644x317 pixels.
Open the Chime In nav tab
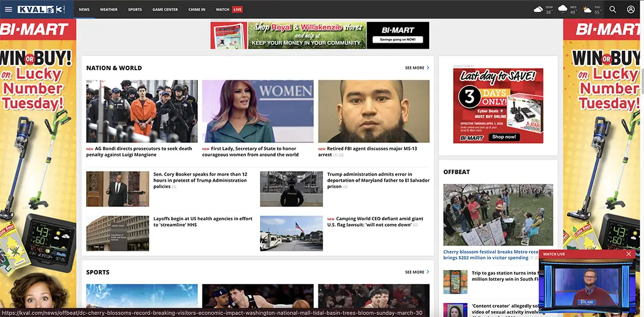tap(197, 9)
